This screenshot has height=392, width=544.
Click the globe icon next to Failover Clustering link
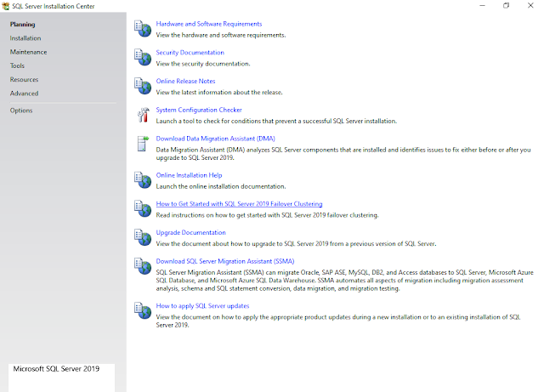pyautogui.click(x=143, y=208)
